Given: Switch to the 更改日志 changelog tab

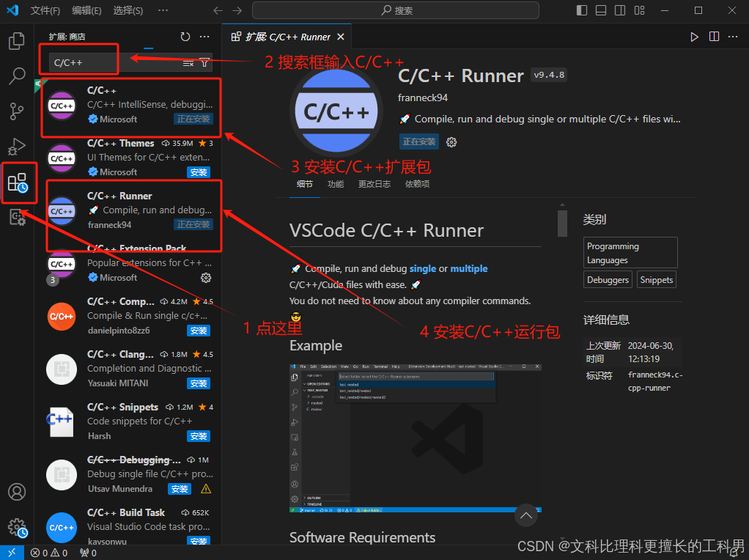Looking at the screenshot, I should 374,185.
